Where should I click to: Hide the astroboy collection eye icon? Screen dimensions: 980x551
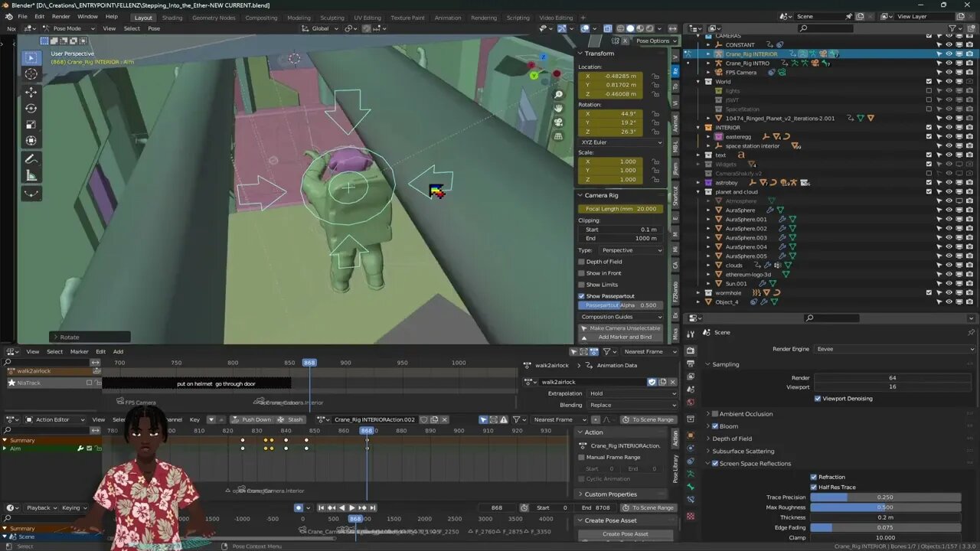click(949, 182)
